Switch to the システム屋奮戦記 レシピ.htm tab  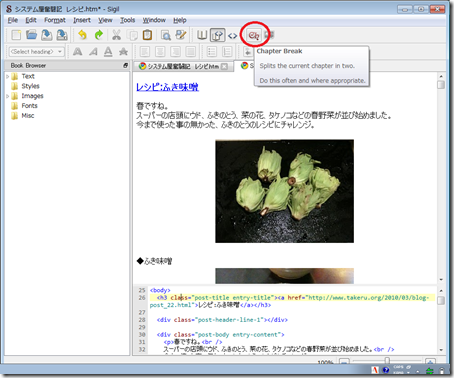pos(183,66)
